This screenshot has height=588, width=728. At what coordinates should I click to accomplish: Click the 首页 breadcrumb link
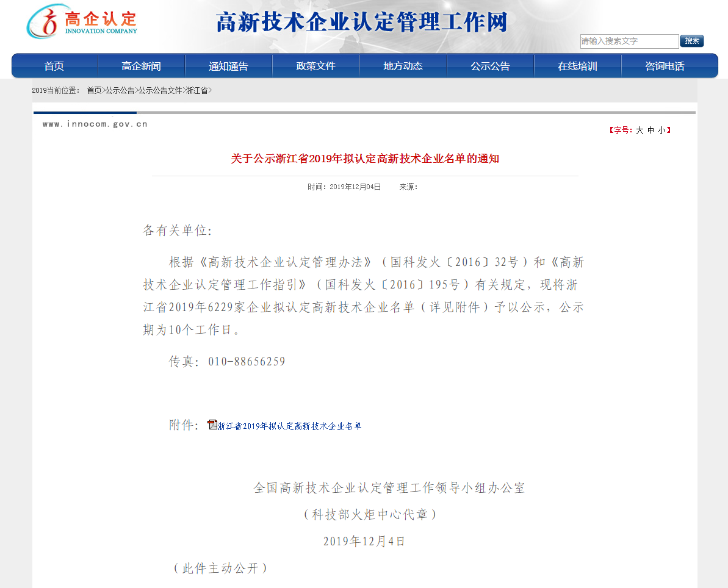tap(94, 90)
